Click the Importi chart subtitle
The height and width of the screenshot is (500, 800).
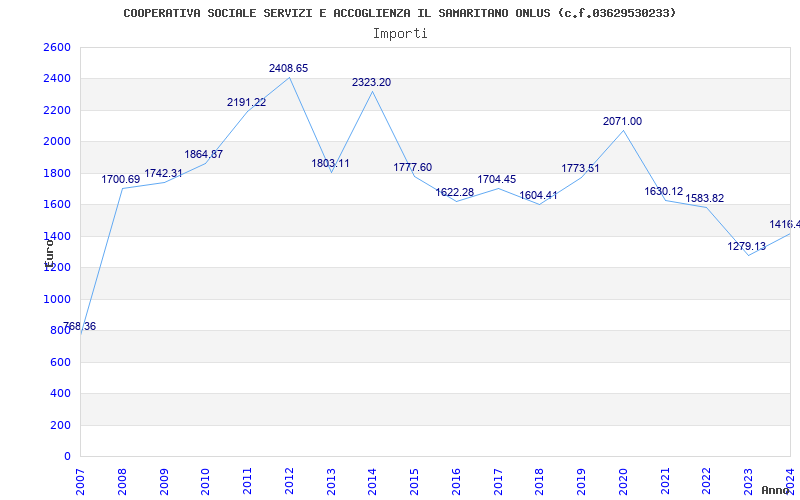[400, 34]
